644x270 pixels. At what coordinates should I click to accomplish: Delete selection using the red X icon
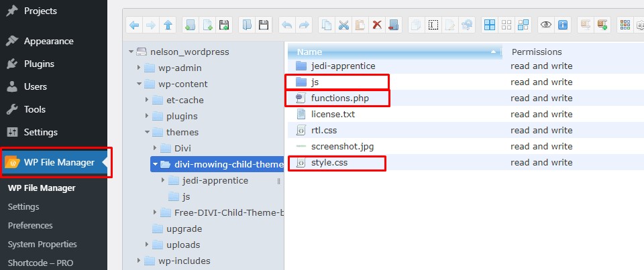coord(377,25)
